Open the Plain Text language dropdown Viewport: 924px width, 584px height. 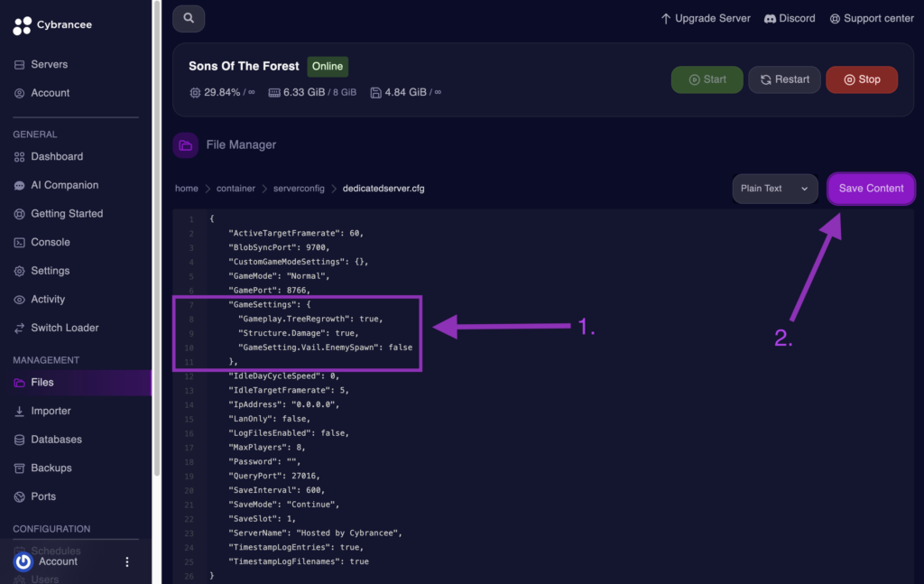pyautogui.click(x=775, y=189)
